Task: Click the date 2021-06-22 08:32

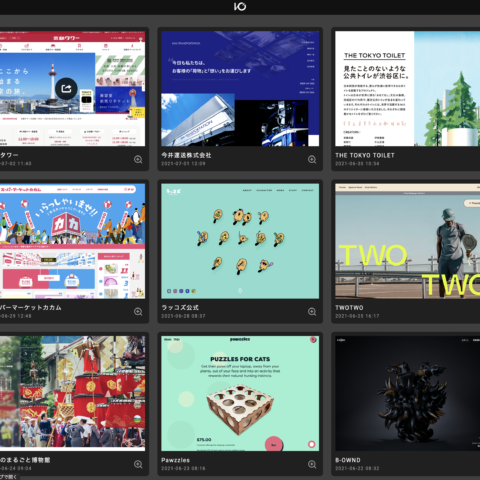Action: pyautogui.click(x=357, y=468)
